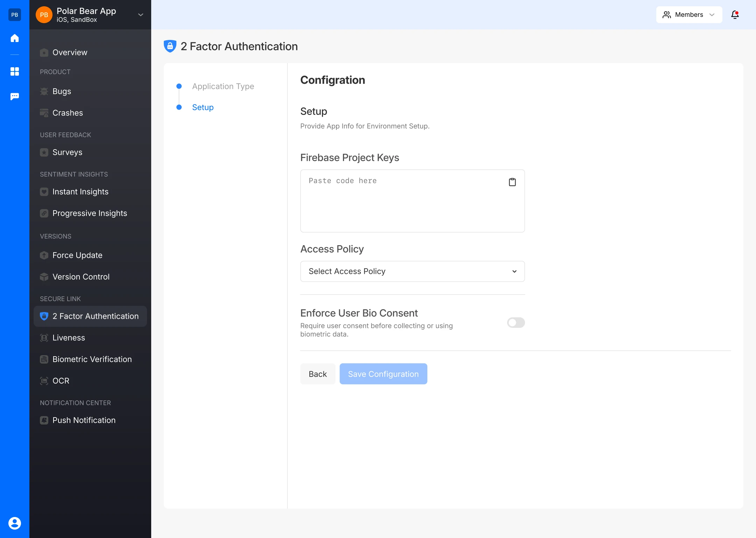Click the notification bell icon
The height and width of the screenshot is (538, 756).
tap(735, 15)
